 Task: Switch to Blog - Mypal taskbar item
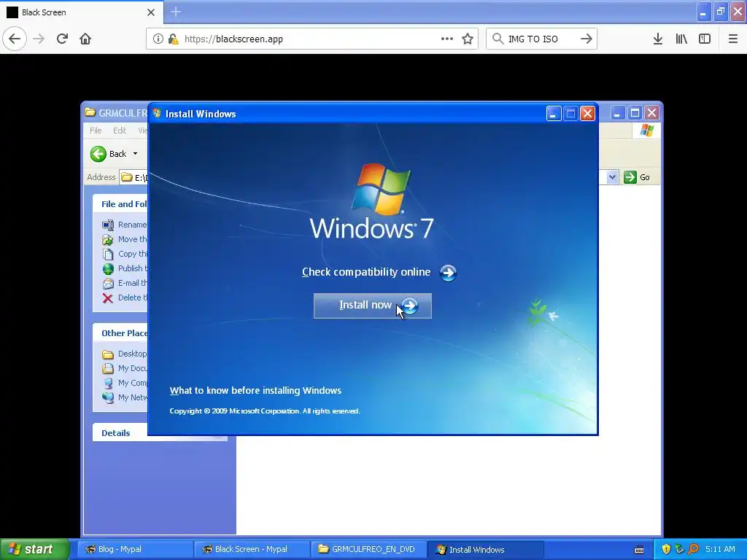coord(135,549)
